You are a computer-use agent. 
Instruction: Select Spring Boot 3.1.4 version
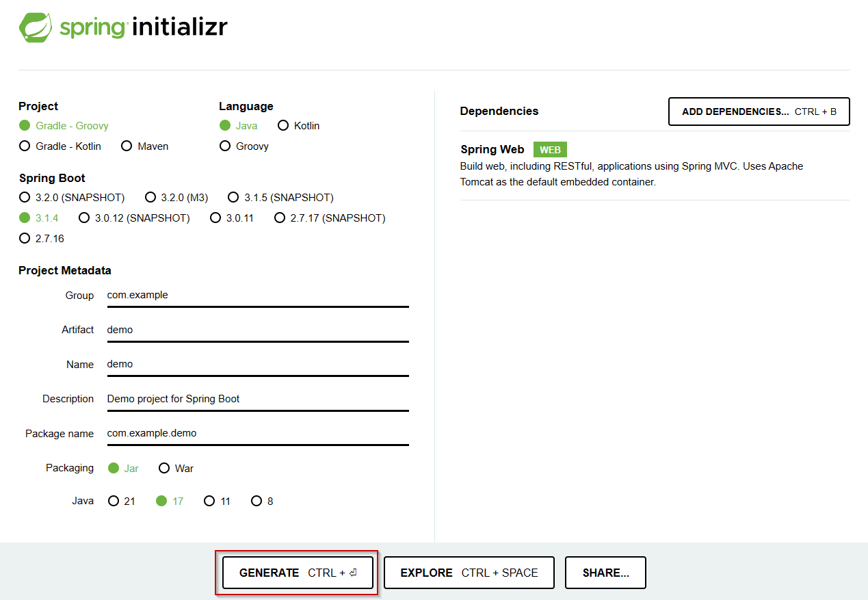pyautogui.click(x=39, y=218)
